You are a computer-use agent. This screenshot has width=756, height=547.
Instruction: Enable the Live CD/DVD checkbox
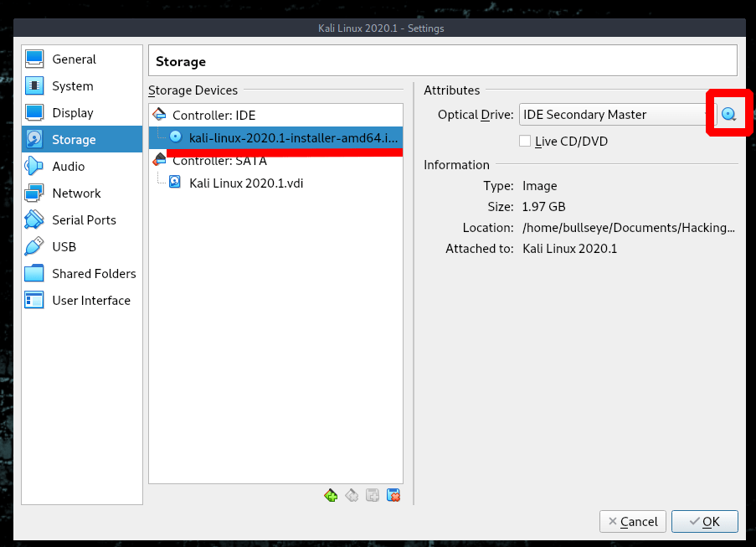tap(525, 141)
